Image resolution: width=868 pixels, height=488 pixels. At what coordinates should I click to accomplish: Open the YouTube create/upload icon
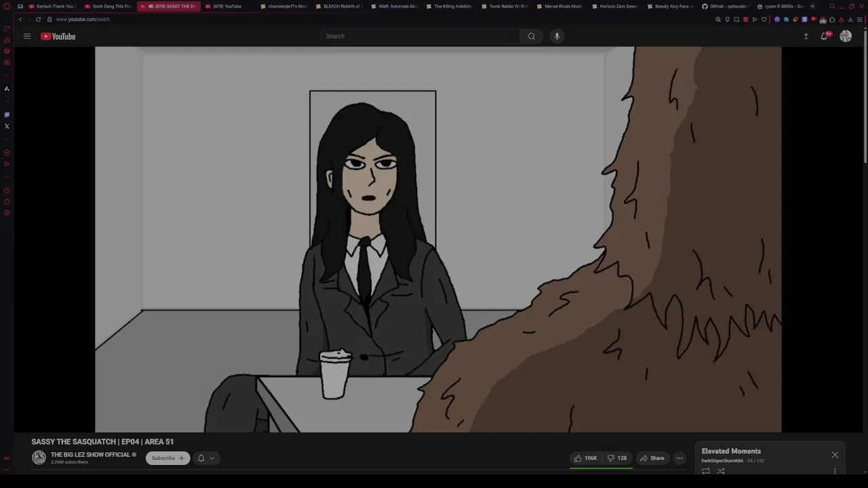806,37
